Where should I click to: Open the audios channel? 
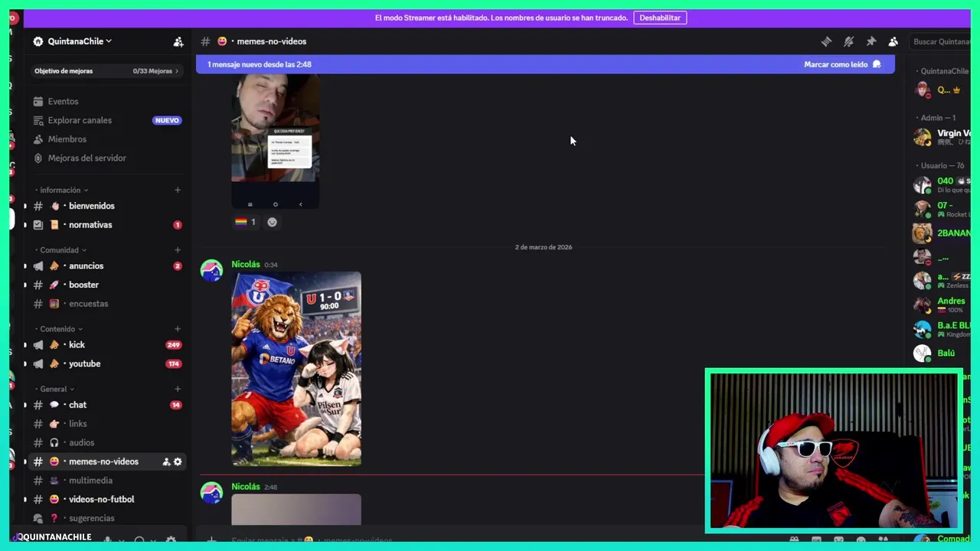coord(106,443)
